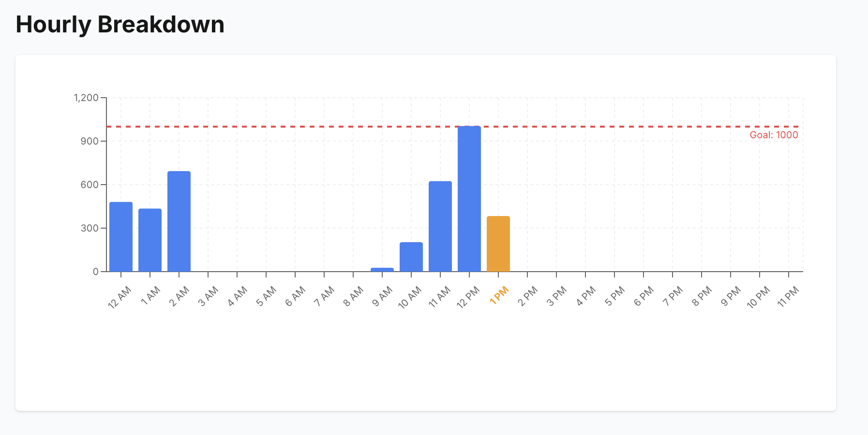
Task: Click the '2 AM' axis label
Action: pyautogui.click(x=180, y=296)
